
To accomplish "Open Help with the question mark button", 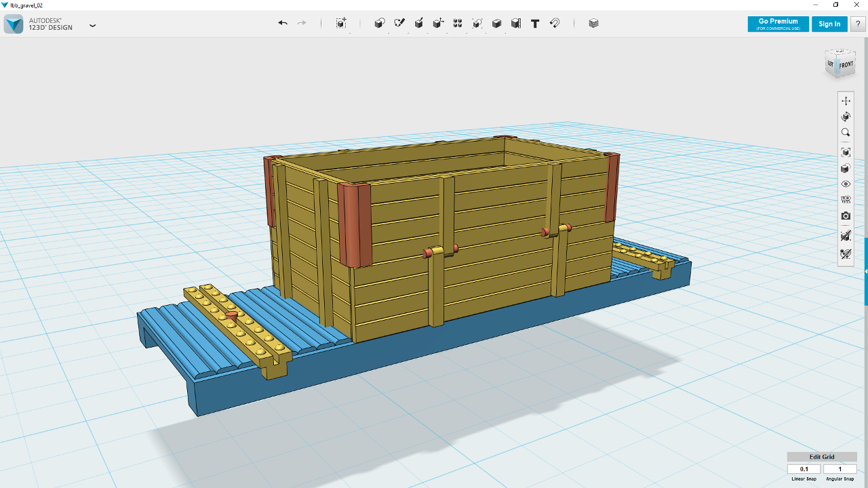I will 857,24.
